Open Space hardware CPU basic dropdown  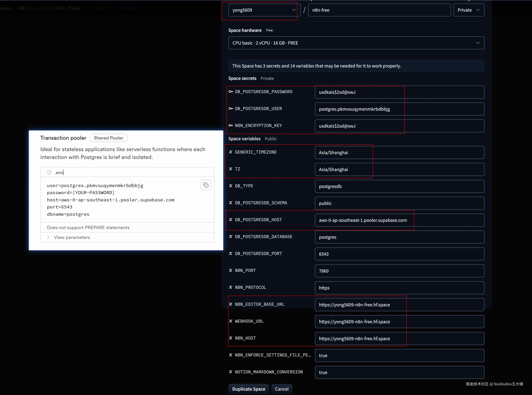pyautogui.click(x=356, y=43)
